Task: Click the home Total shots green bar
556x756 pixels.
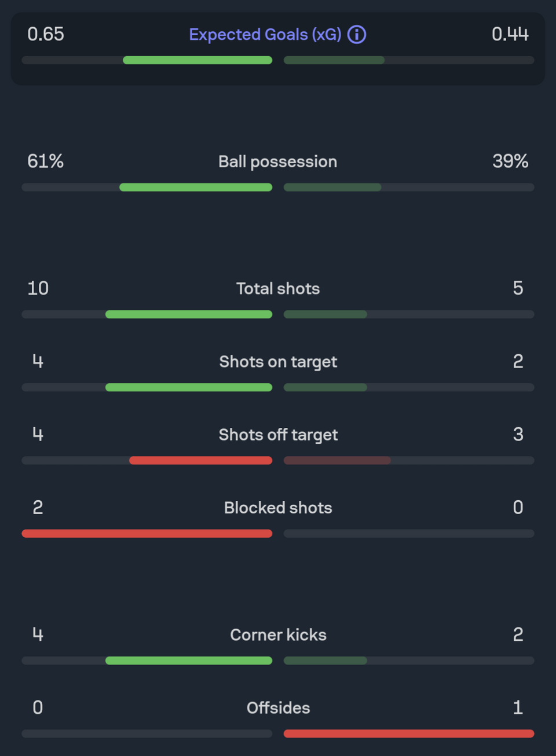Action: (x=189, y=314)
